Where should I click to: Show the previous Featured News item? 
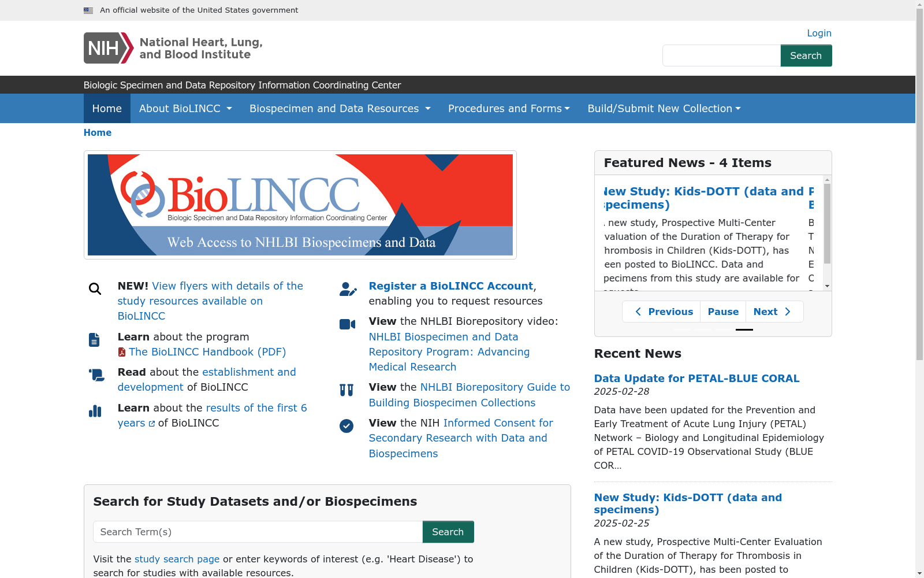click(x=661, y=312)
